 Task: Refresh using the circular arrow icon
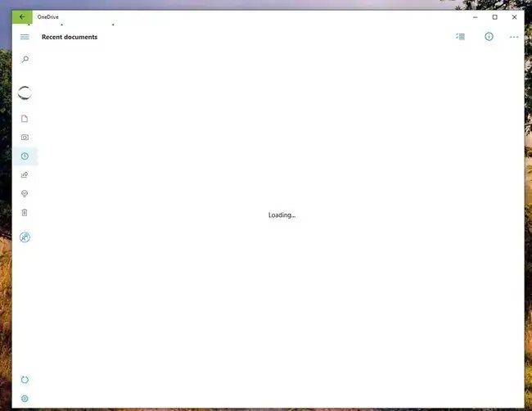pos(25,380)
